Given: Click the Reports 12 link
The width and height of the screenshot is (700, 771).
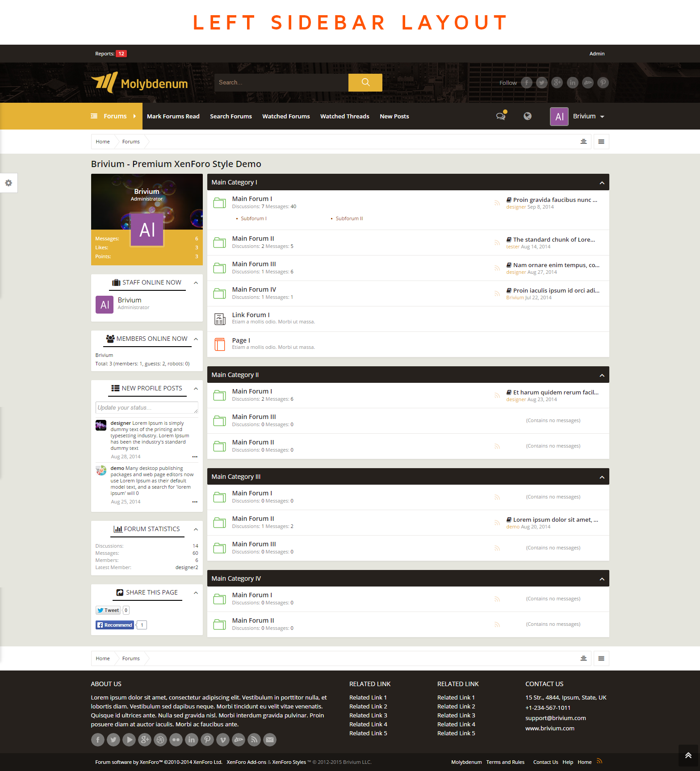Looking at the screenshot, I should (x=111, y=54).
